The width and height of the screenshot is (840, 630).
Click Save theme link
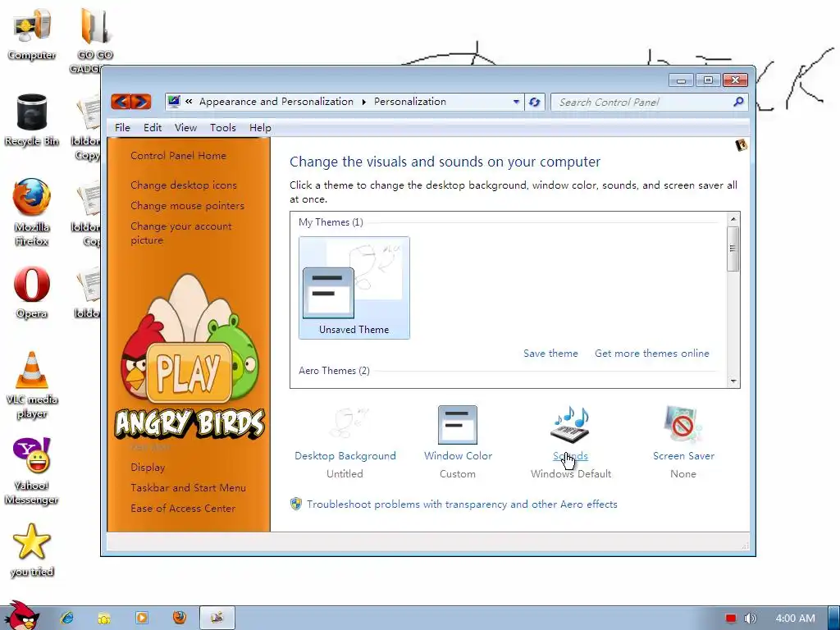[x=550, y=353]
